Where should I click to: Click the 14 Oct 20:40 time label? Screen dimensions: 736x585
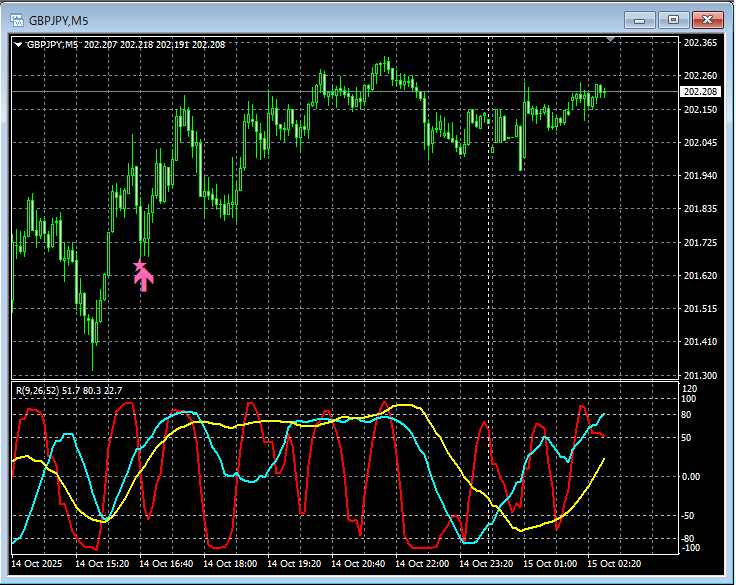coord(358,563)
